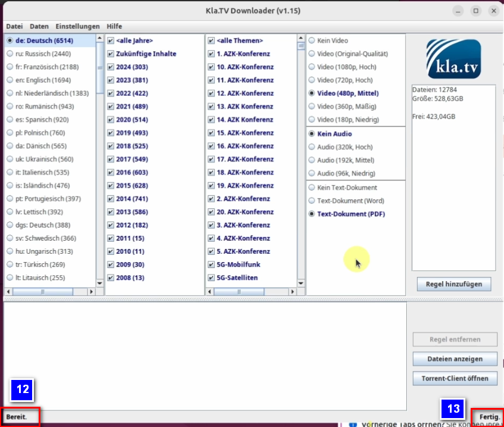
Task: Select dgs: Deutsch (388) language
Action: pyautogui.click(x=39, y=225)
